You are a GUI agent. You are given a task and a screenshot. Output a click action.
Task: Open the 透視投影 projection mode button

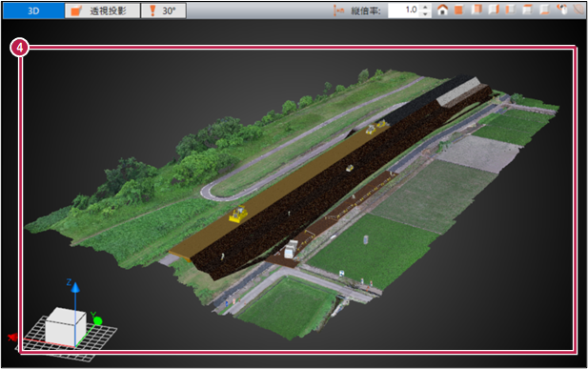(102, 10)
